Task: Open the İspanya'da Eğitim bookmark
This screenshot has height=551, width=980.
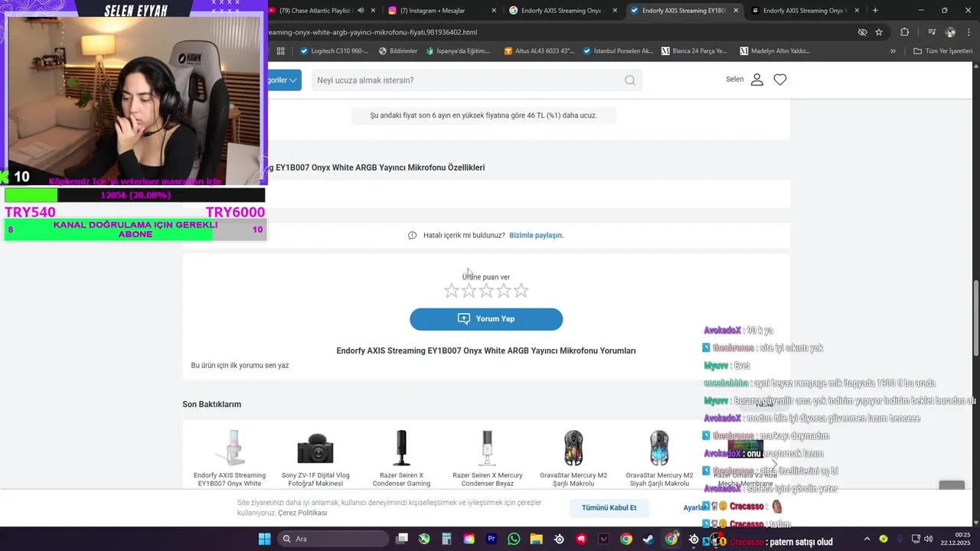Action: click(458, 51)
